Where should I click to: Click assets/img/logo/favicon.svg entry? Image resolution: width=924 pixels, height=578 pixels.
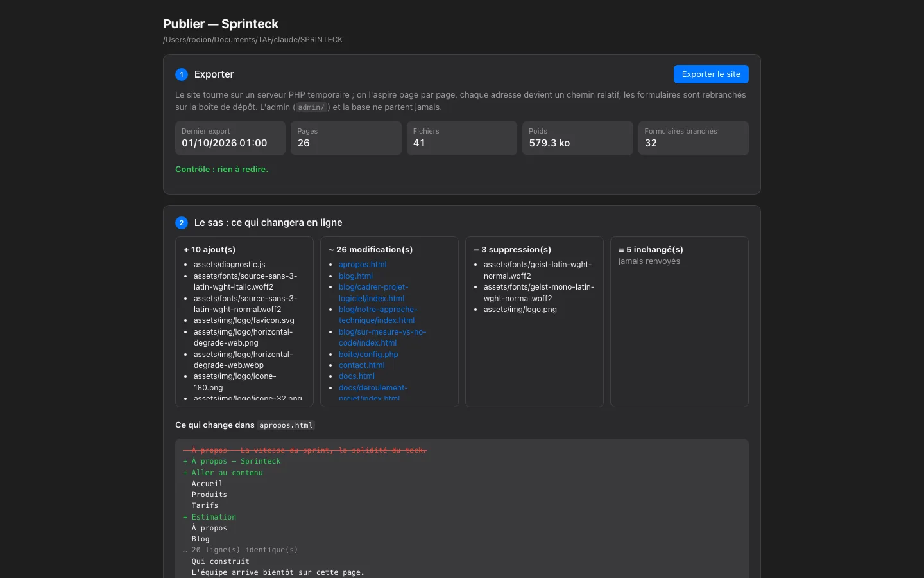[244, 320]
